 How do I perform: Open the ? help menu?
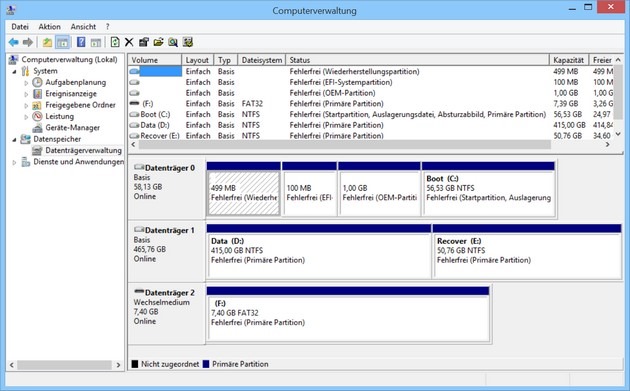[x=107, y=27]
